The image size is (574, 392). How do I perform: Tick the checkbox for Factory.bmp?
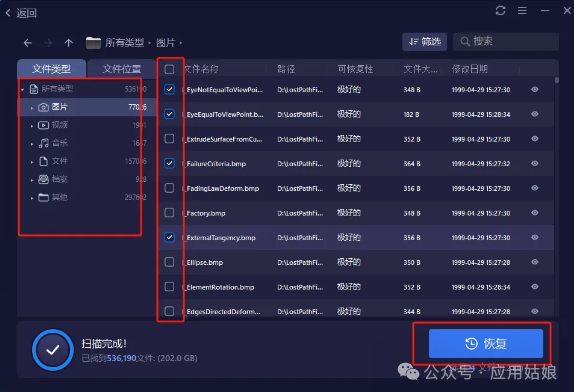point(169,213)
